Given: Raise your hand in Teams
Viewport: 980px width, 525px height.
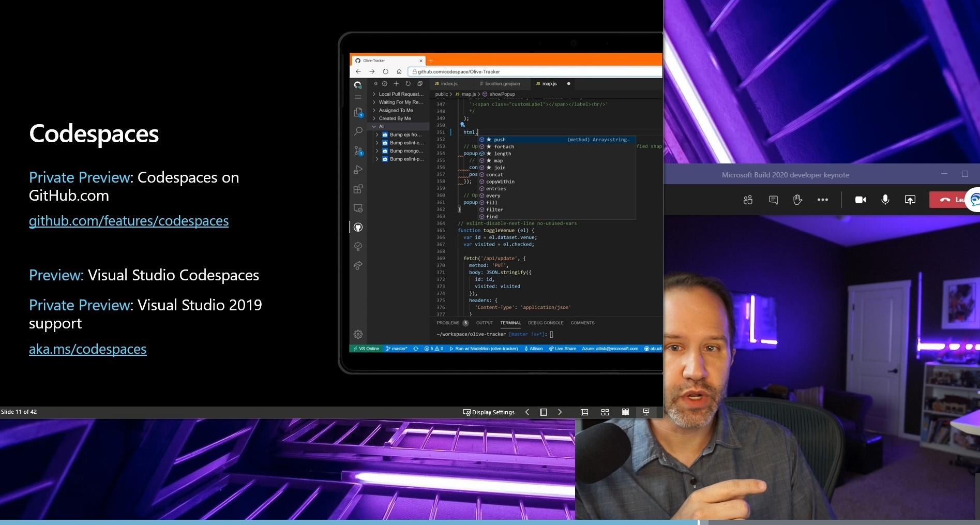Looking at the screenshot, I should coord(797,200).
